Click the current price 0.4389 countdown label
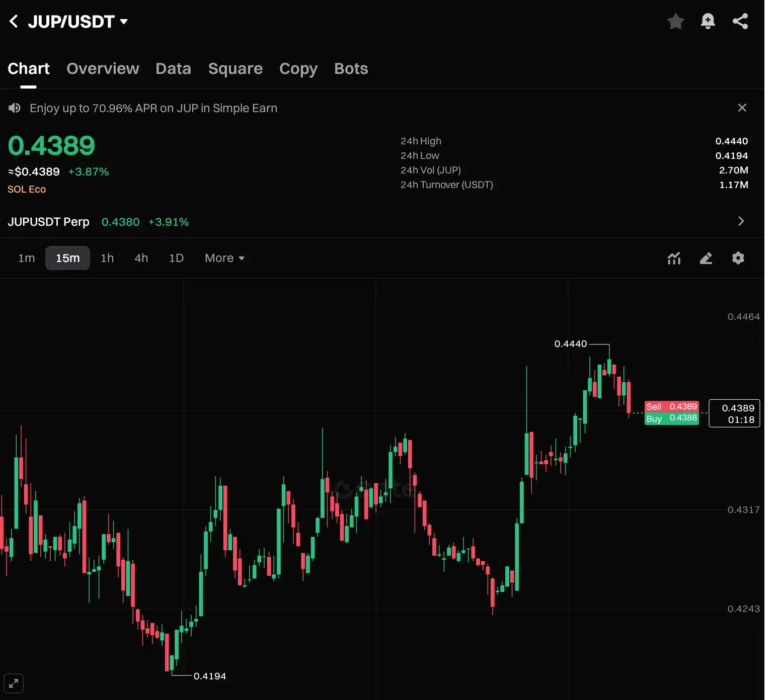The width and height of the screenshot is (780, 700). [734, 413]
